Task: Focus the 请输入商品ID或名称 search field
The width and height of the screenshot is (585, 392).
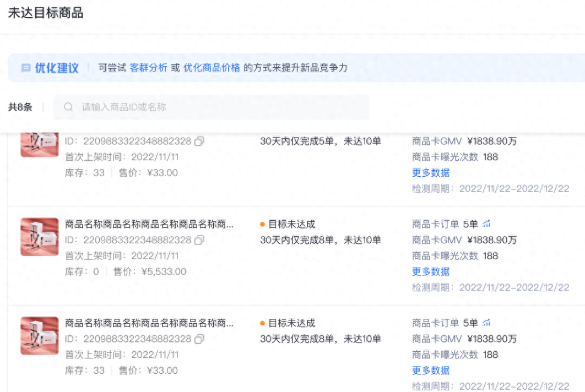Action: click(211, 107)
